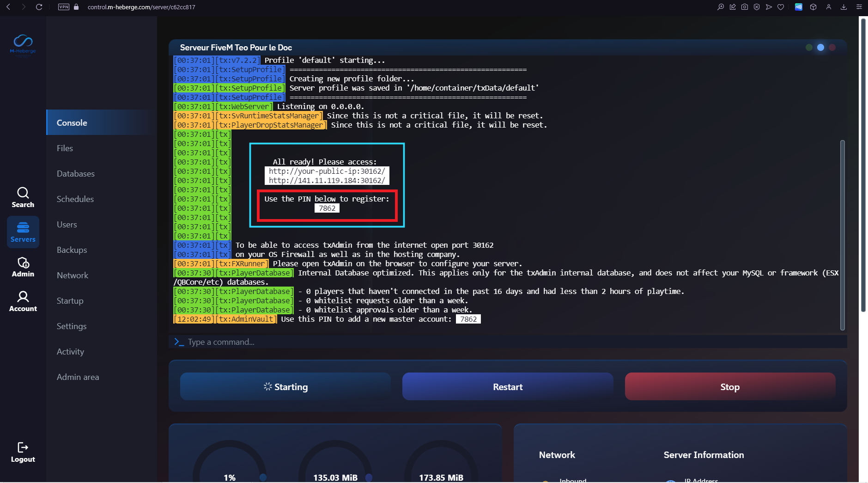Open the Files tab
868x483 pixels.
pyautogui.click(x=65, y=148)
